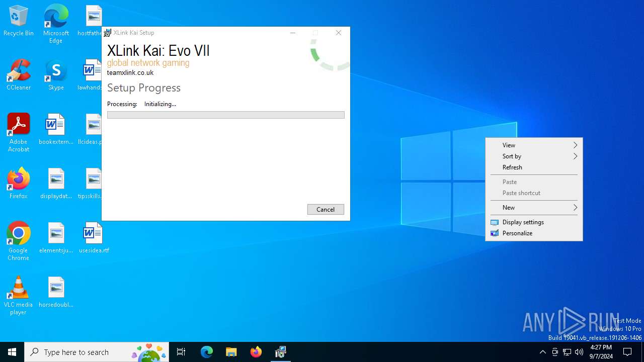Select the usesidea.rtf document icon
The image size is (644, 362).
pyautogui.click(x=94, y=238)
